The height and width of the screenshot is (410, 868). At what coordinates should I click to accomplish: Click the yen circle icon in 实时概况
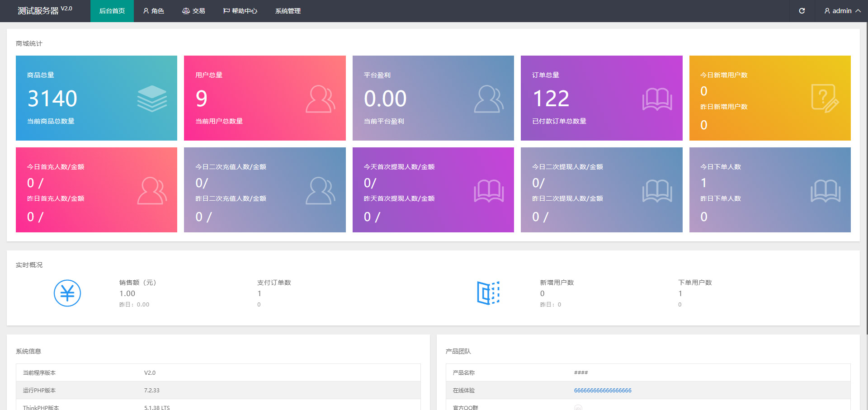[x=67, y=293]
